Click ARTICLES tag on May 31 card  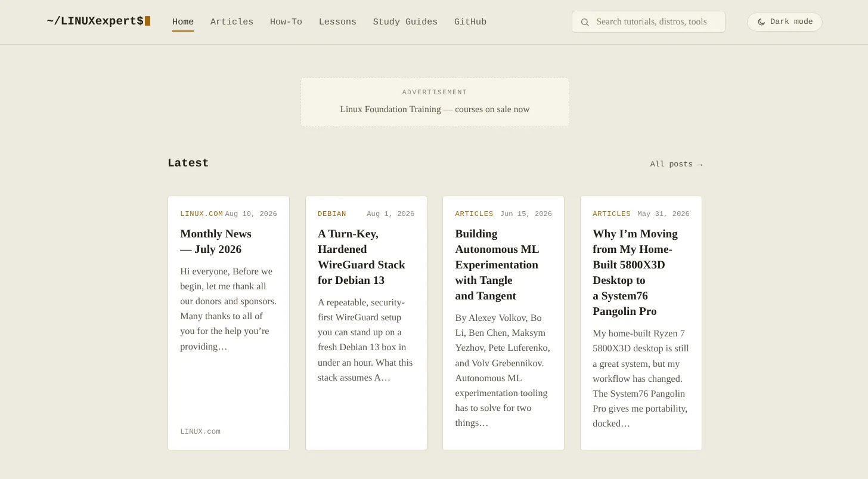(612, 214)
